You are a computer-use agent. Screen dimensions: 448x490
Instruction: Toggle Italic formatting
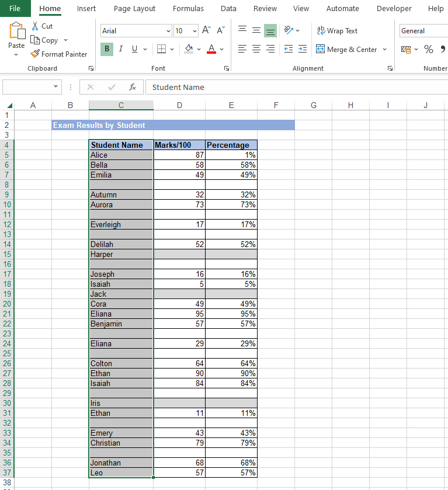pos(121,49)
